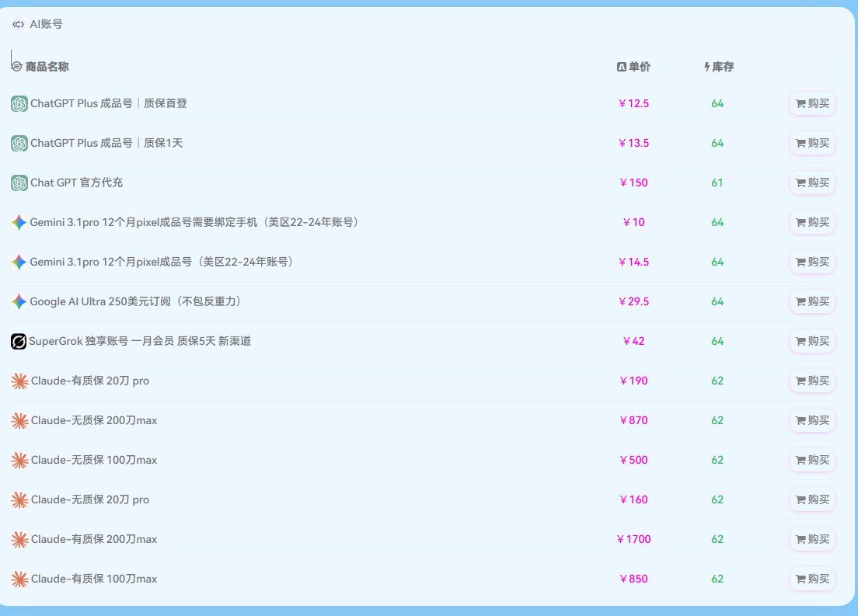Image resolution: width=858 pixels, height=616 pixels.
Task: Buy ChatGPT Plus 质保1天 account
Action: click(x=812, y=143)
